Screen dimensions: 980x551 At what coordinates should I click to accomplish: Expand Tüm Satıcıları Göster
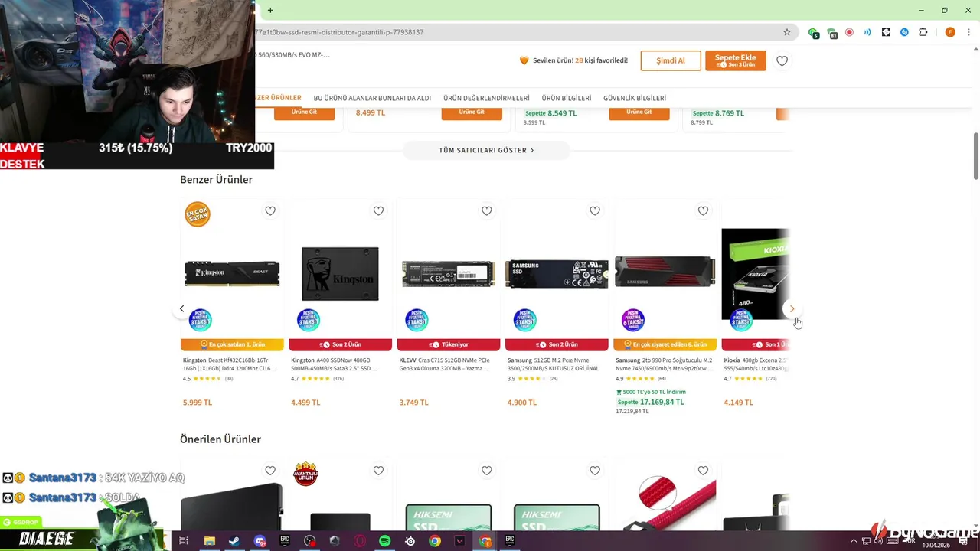(x=486, y=150)
